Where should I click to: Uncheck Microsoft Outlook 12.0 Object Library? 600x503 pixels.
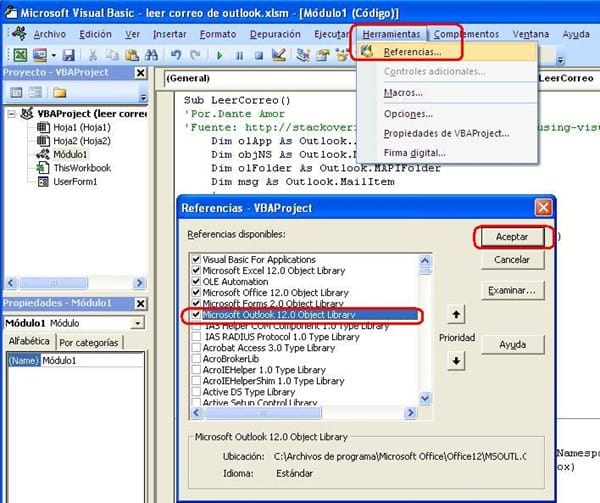[x=196, y=314]
